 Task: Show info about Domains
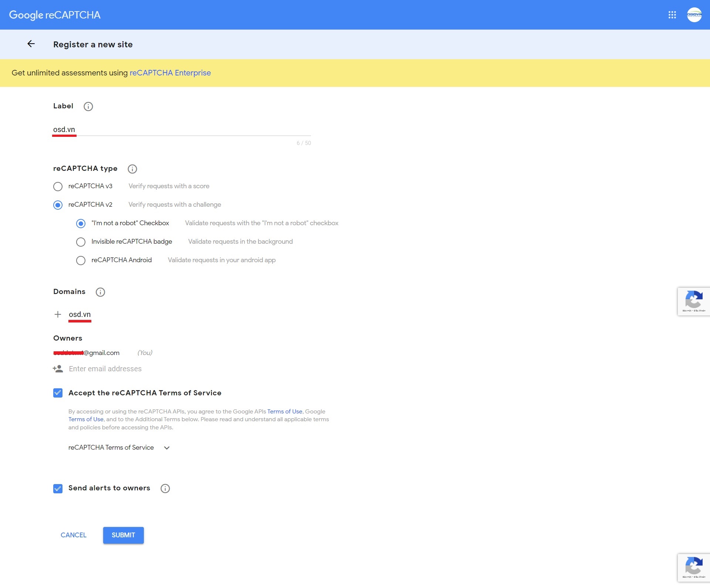[x=100, y=292]
